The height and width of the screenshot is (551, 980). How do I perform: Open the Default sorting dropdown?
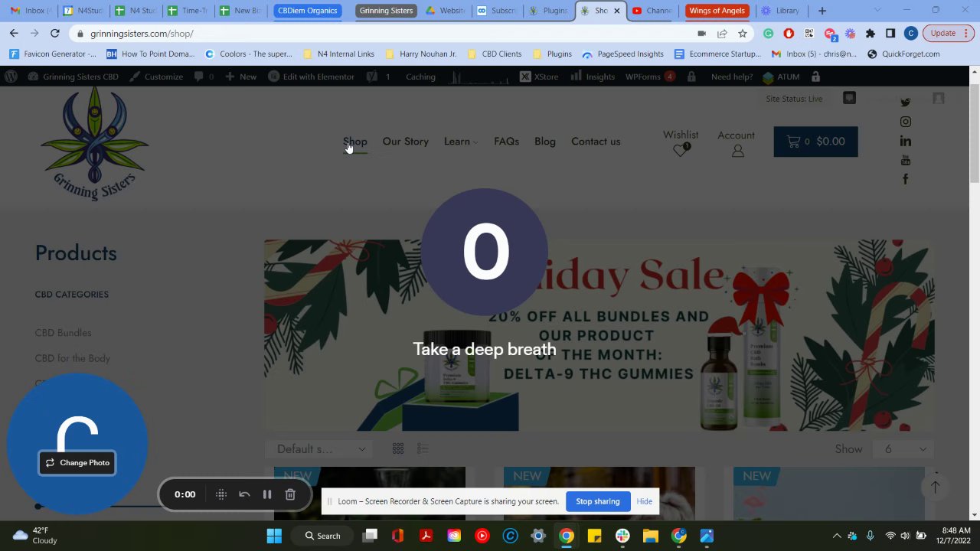click(x=320, y=449)
